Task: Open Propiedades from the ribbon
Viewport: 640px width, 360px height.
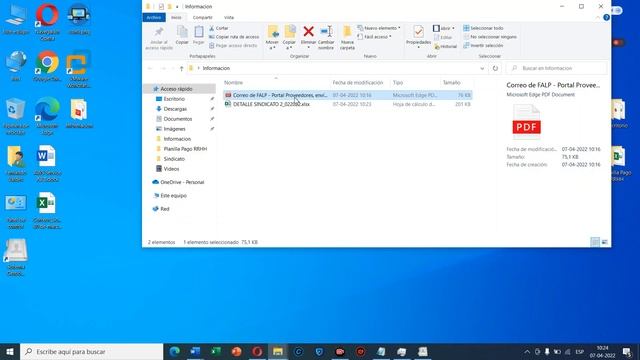Action: click(418, 36)
